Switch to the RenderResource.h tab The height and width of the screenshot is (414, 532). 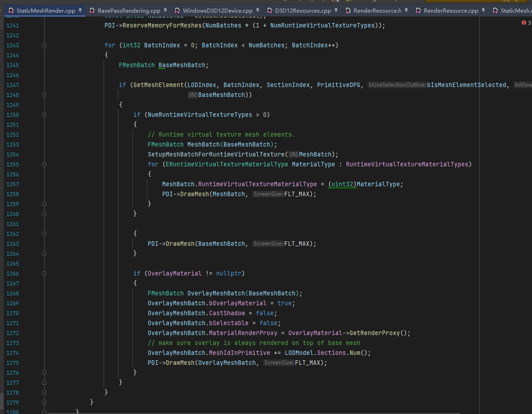[x=377, y=10]
